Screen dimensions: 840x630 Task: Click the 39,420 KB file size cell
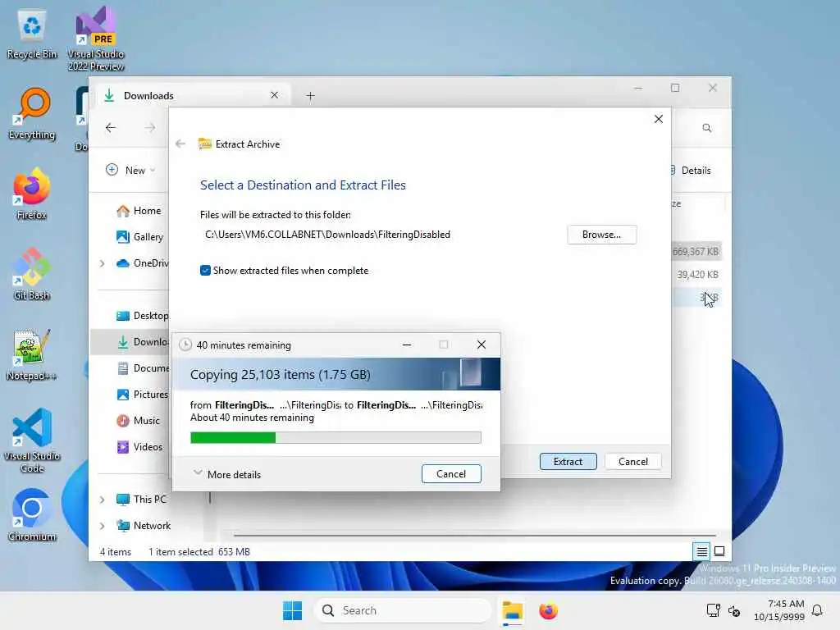coord(697,274)
